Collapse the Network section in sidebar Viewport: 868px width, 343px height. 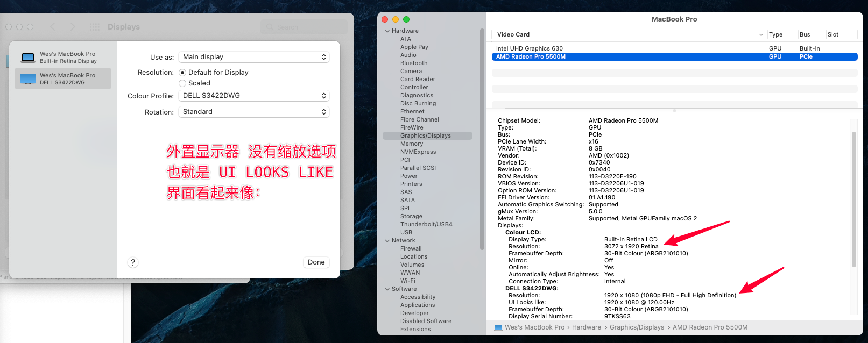point(387,241)
